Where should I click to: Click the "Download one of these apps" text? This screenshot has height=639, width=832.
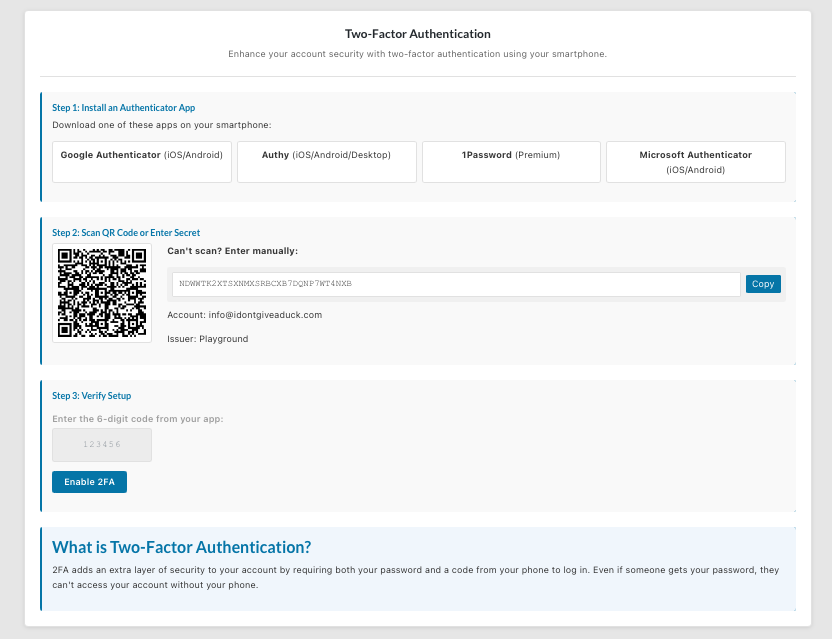(161, 125)
